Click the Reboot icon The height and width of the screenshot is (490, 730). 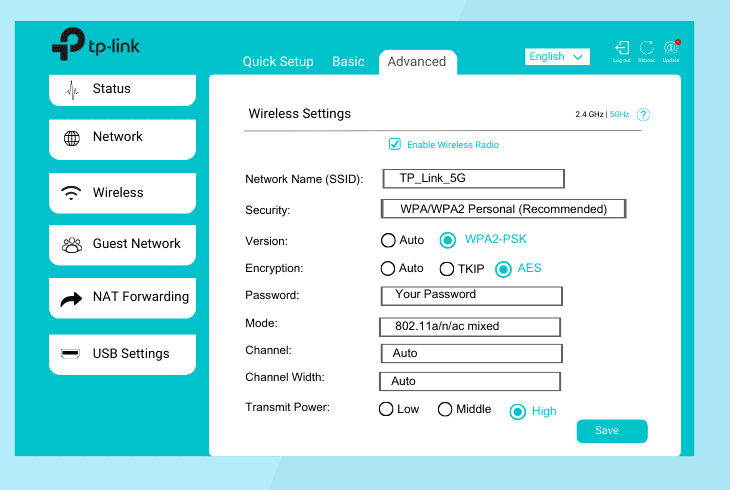pyautogui.click(x=646, y=48)
